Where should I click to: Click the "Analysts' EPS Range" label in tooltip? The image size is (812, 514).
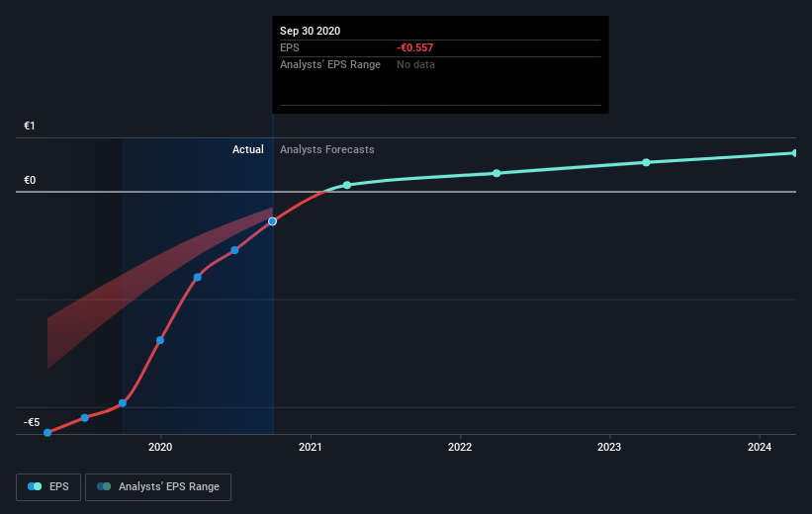click(x=330, y=64)
